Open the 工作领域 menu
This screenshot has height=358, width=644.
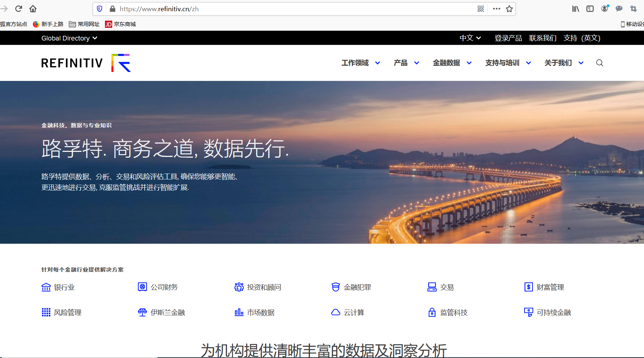360,63
